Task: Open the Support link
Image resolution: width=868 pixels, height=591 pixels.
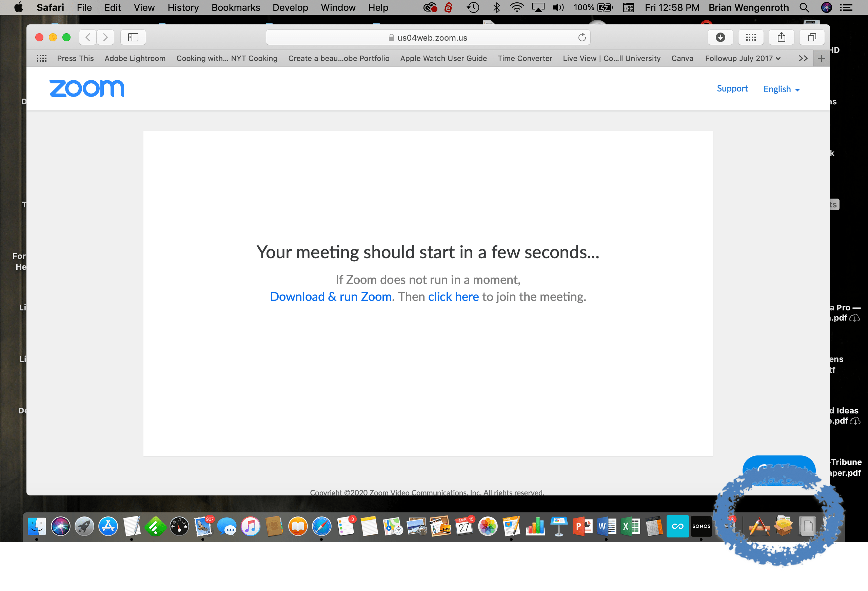Action: (732, 88)
